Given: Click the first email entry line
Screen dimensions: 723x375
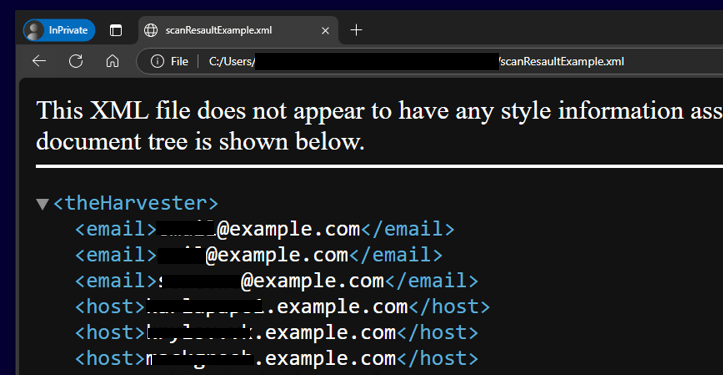Looking at the screenshot, I should click(265, 229).
